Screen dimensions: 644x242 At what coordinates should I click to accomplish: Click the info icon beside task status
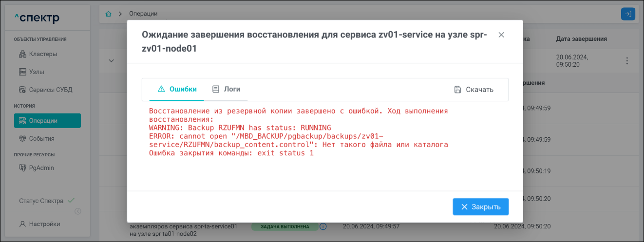[323, 226]
